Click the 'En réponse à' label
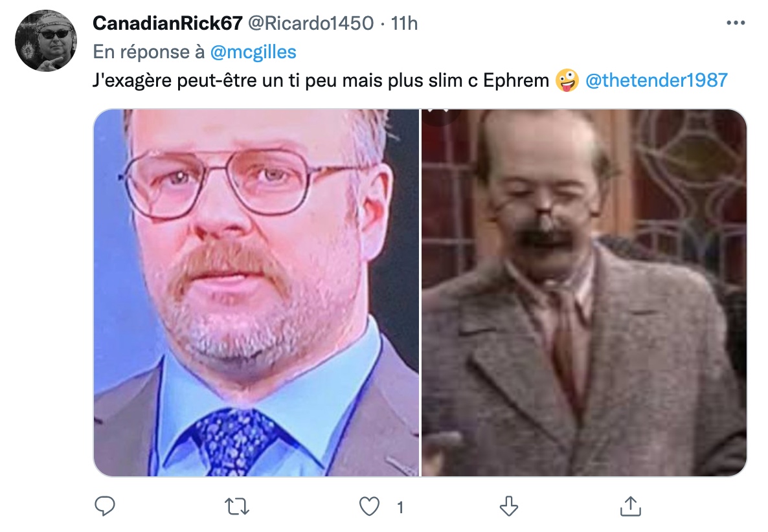 [148, 52]
